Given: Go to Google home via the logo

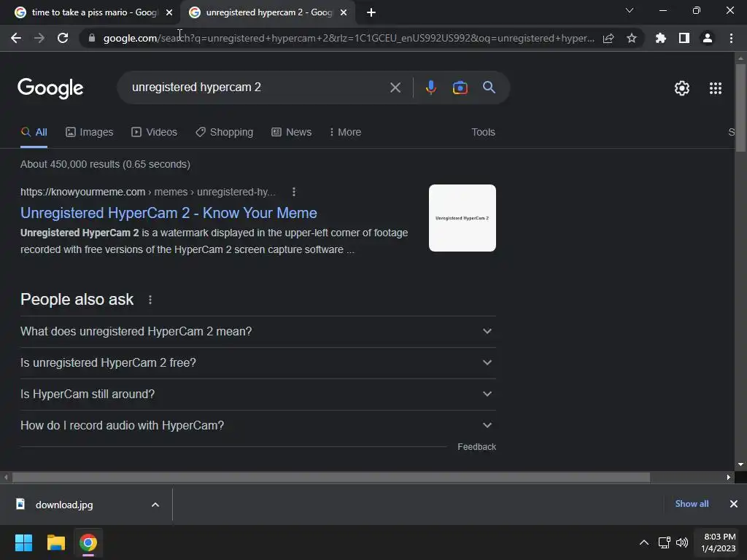Looking at the screenshot, I should click(50, 88).
